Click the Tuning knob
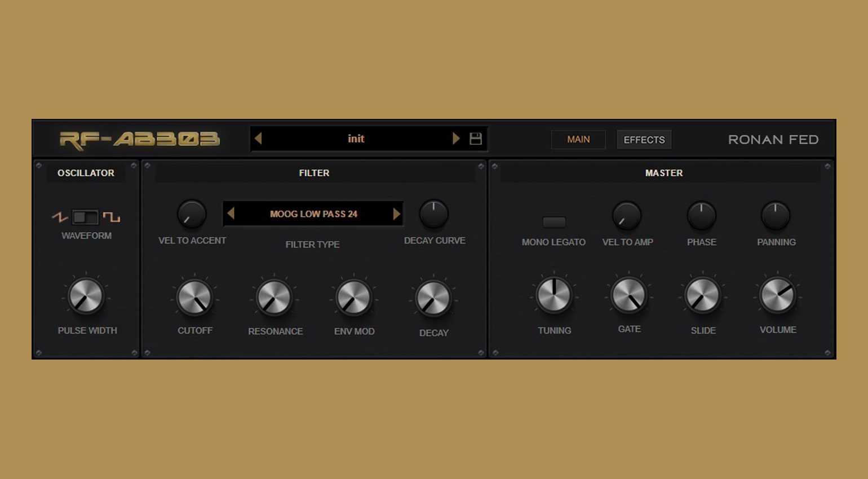 coord(554,295)
